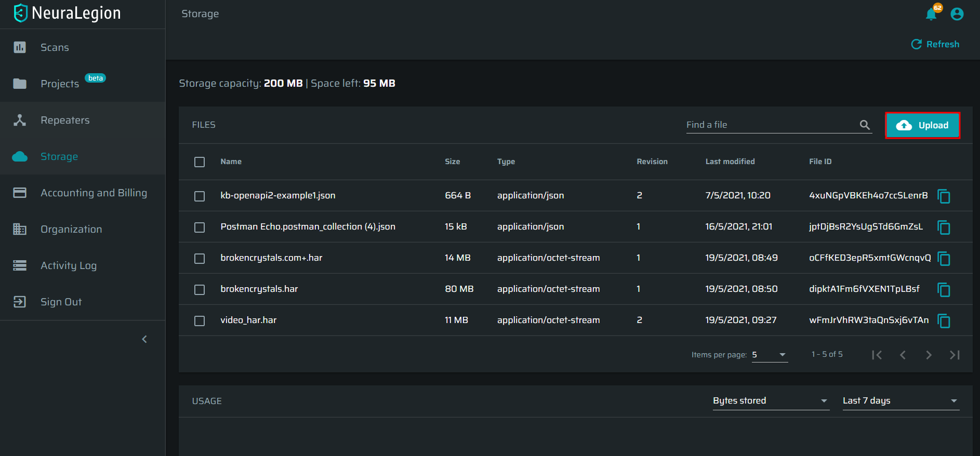The height and width of the screenshot is (456, 980).
Task: Sort files by Revision column header
Action: point(652,162)
